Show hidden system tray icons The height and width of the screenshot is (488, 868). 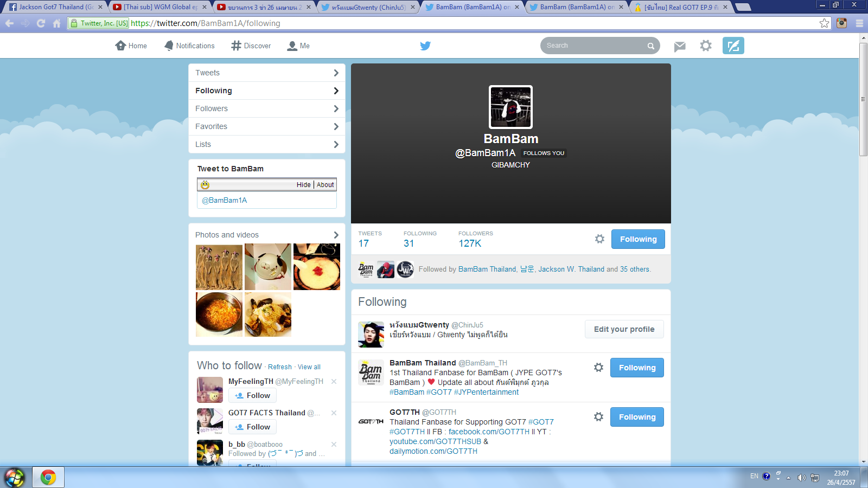(789, 477)
